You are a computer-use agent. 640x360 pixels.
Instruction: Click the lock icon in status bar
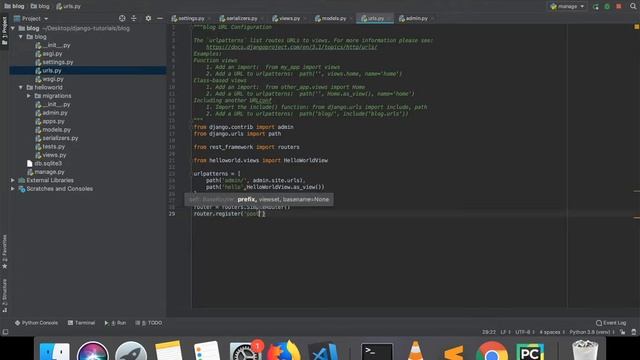[622, 332]
